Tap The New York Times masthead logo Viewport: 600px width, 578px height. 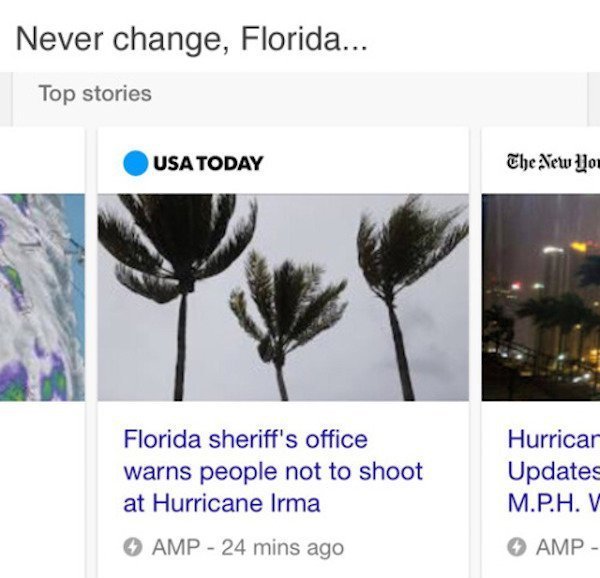coord(553,162)
